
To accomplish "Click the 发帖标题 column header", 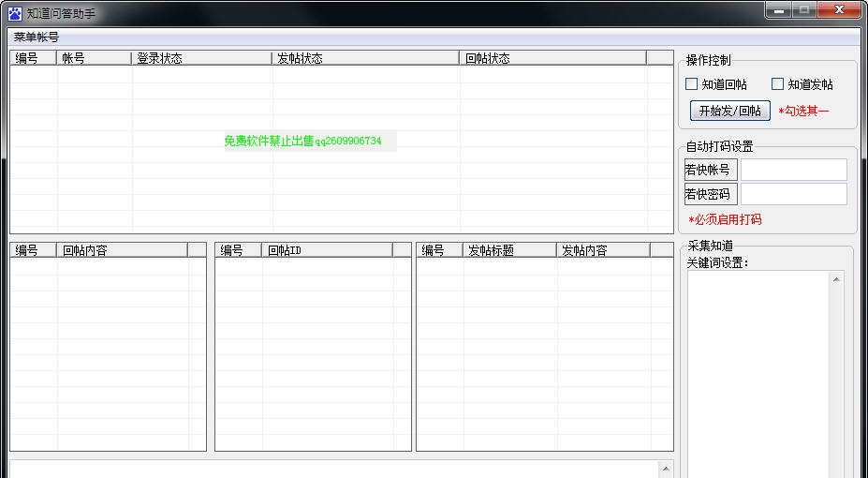I will [x=509, y=250].
